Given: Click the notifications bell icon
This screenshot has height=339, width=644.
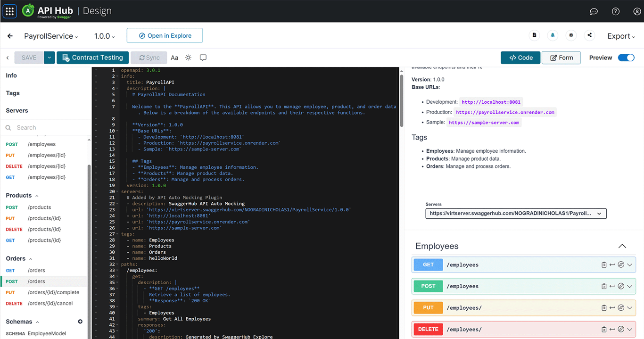Looking at the screenshot, I should [x=553, y=35].
